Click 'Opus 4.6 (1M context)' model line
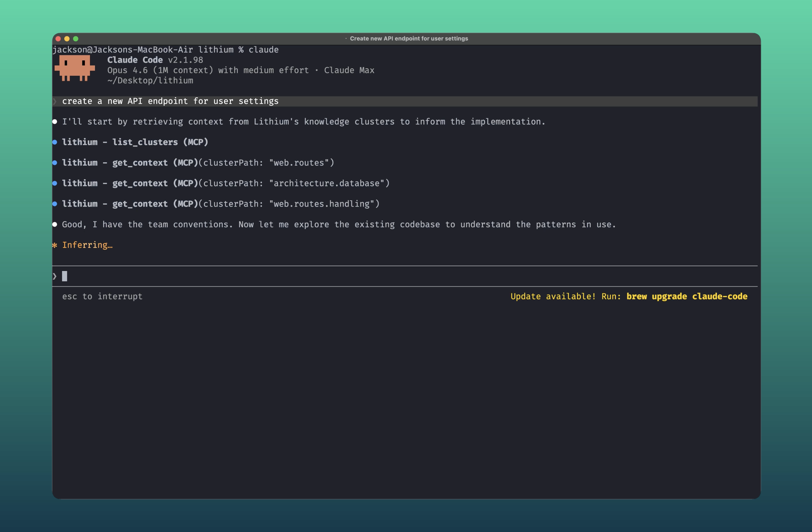This screenshot has width=812, height=532. tap(241, 70)
